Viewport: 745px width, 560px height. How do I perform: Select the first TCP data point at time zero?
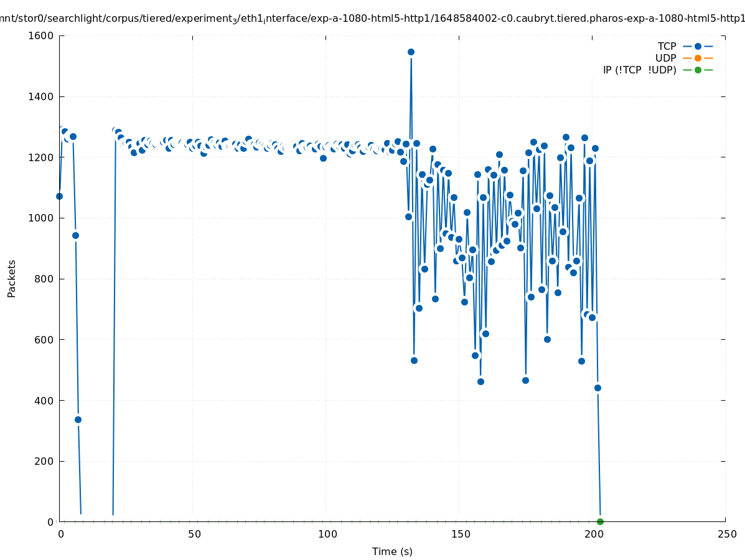coord(59,196)
